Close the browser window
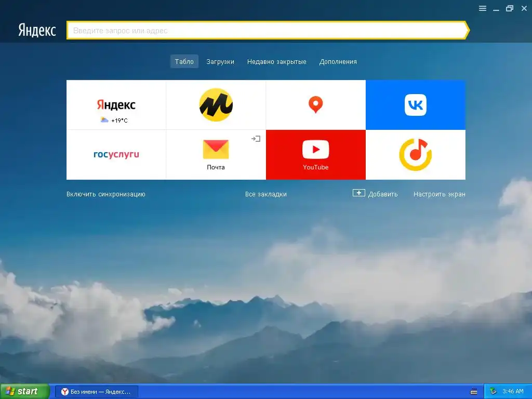Screen dimensions: 532x399 [x=524, y=8]
